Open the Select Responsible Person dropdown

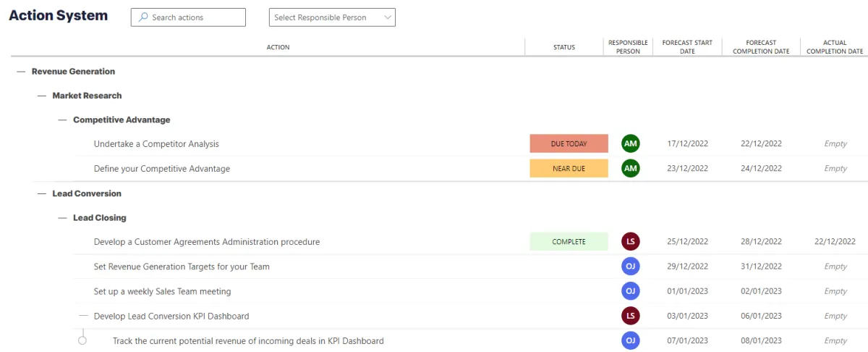332,17
